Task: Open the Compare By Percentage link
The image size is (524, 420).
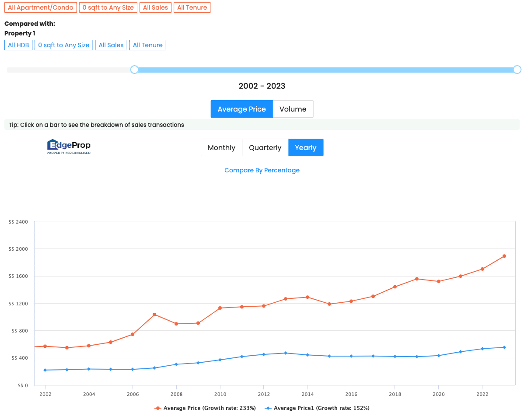Action: [x=262, y=170]
